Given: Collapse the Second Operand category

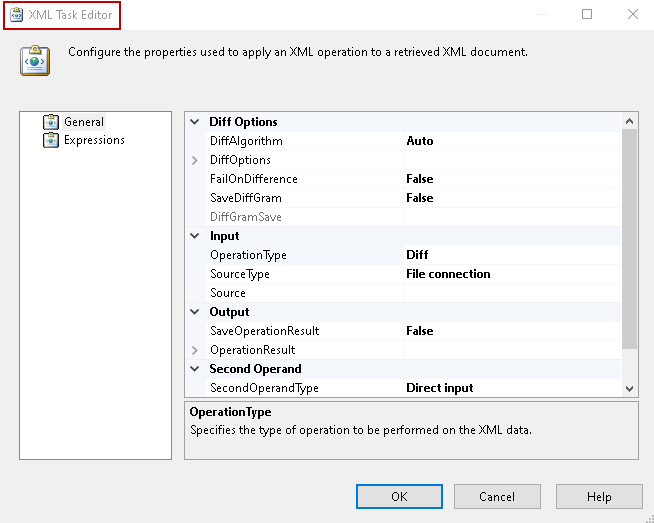Looking at the screenshot, I should (x=195, y=369).
